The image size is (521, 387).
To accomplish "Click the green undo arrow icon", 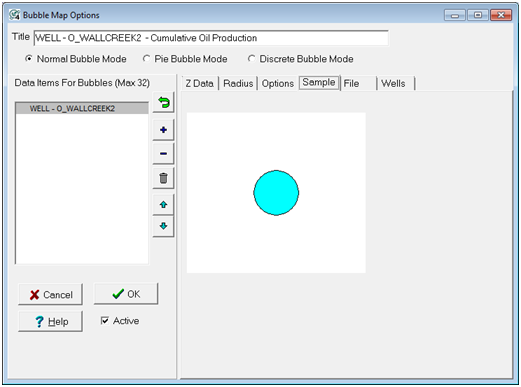I will 163,102.
